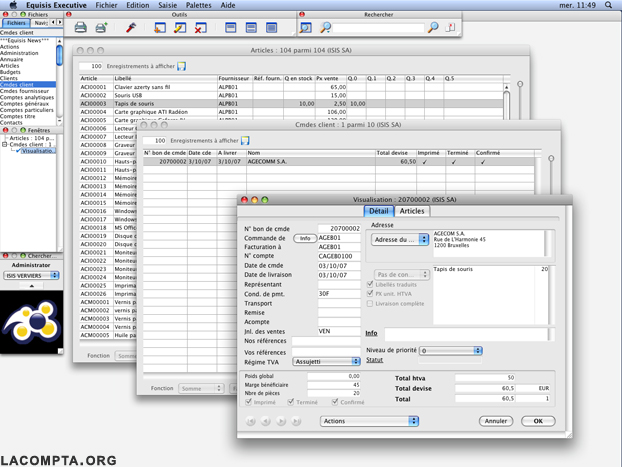Toggle the Libellés traduits checkbox

[370, 284]
